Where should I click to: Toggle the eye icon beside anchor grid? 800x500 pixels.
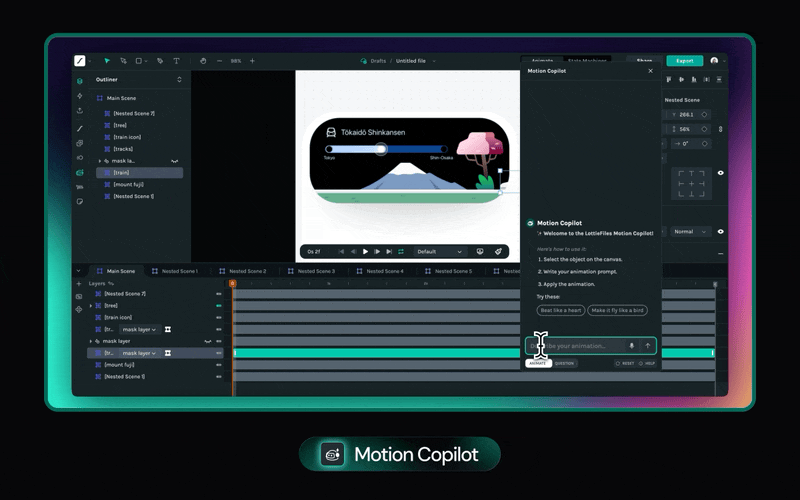[720, 173]
